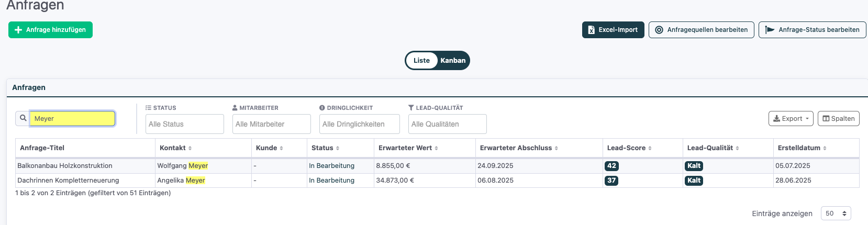The image size is (868, 225).
Task: Switch to Liste view
Action: pyautogui.click(x=421, y=60)
